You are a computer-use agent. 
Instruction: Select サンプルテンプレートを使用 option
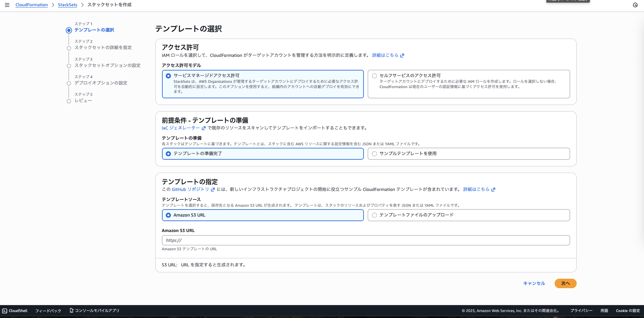(374, 154)
